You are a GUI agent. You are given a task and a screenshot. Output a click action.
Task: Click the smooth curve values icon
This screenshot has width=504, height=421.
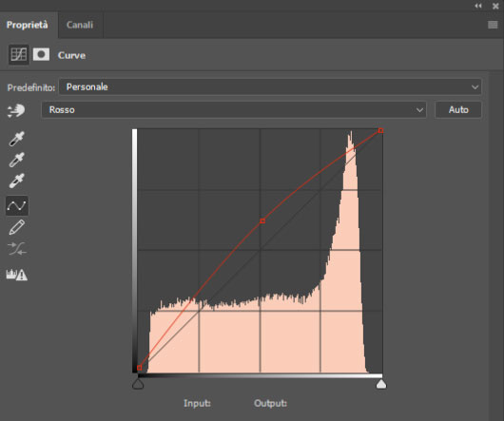[17, 249]
